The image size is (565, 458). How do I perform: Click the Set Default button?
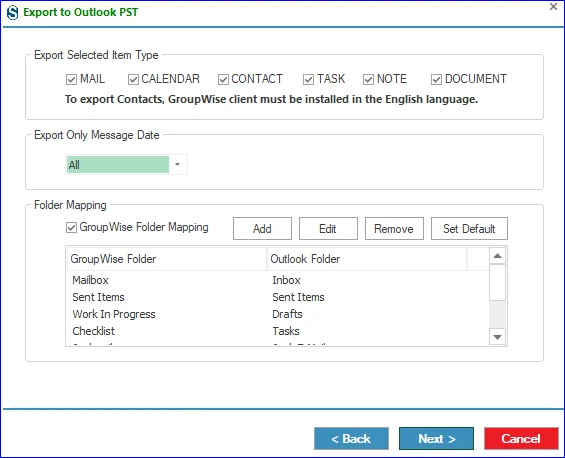click(x=469, y=228)
